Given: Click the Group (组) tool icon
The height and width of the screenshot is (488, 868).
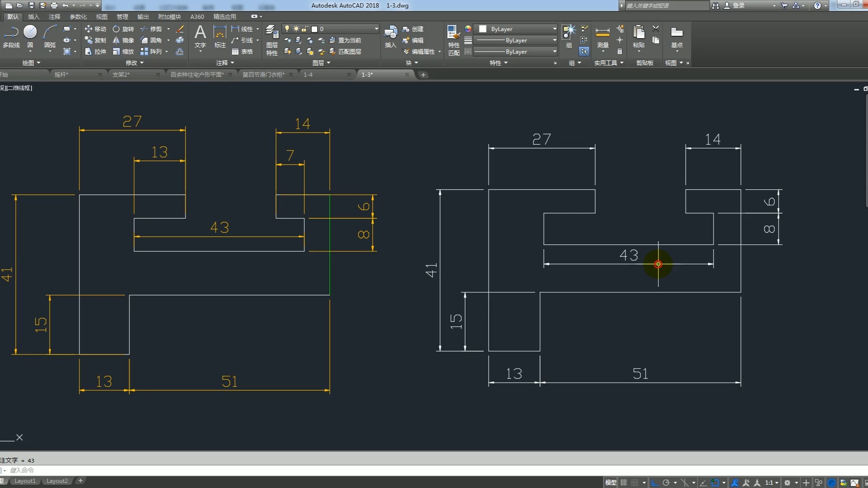Looking at the screenshot, I should click(x=569, y=37).
